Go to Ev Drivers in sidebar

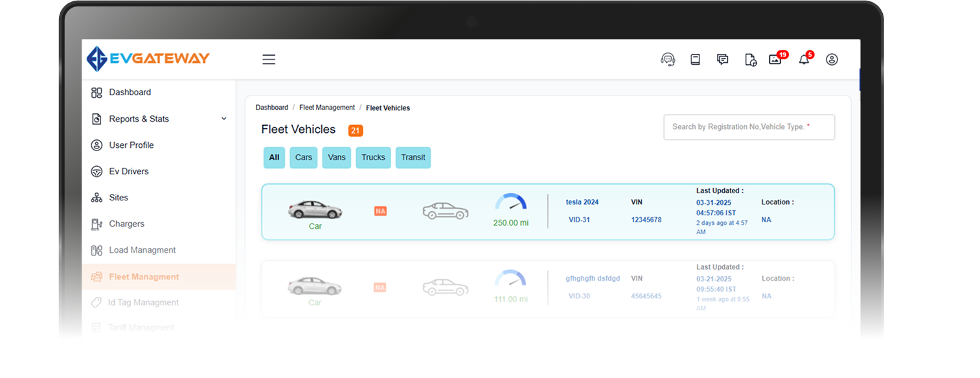(128, 171)
